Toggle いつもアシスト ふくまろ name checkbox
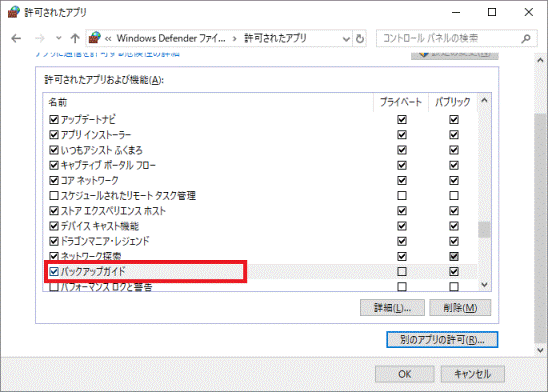This screenshot has height=392, width=548. coord(54,150)
